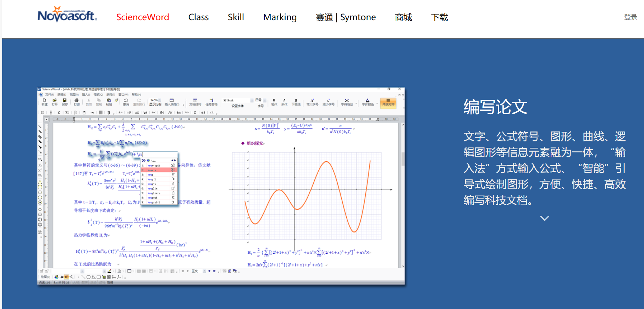This screenshot has width=644, height=309.
Task: Toggle 粗体 bold in the screenshot
Action: (x=274, y=102)
